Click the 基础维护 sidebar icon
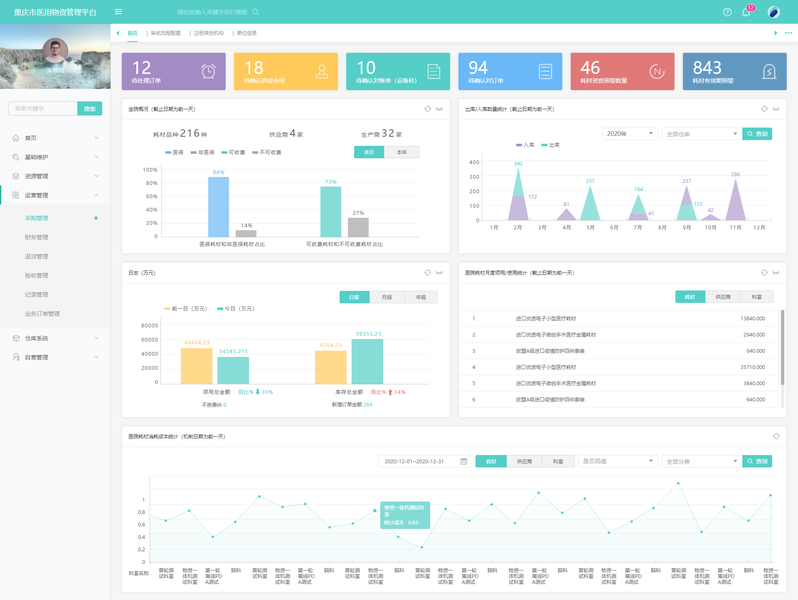The width and height of the screenshot is (798, 600). click(16, 157)
